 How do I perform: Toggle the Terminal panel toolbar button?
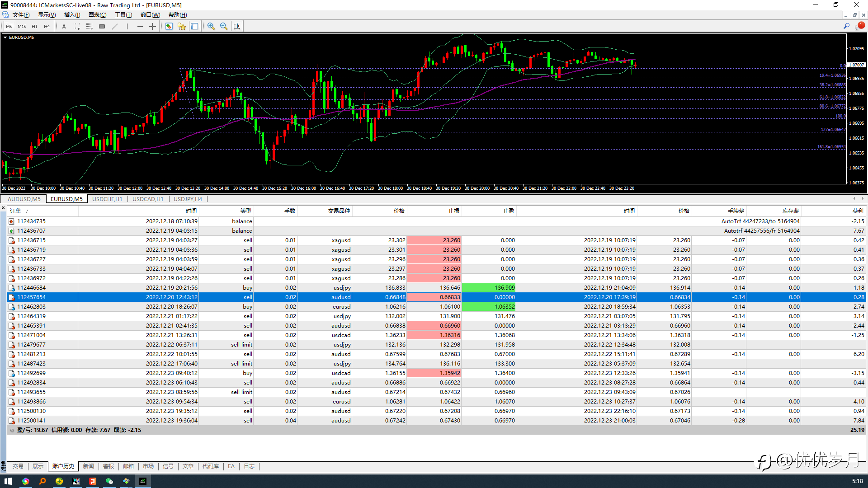click(x=194, y=26)
